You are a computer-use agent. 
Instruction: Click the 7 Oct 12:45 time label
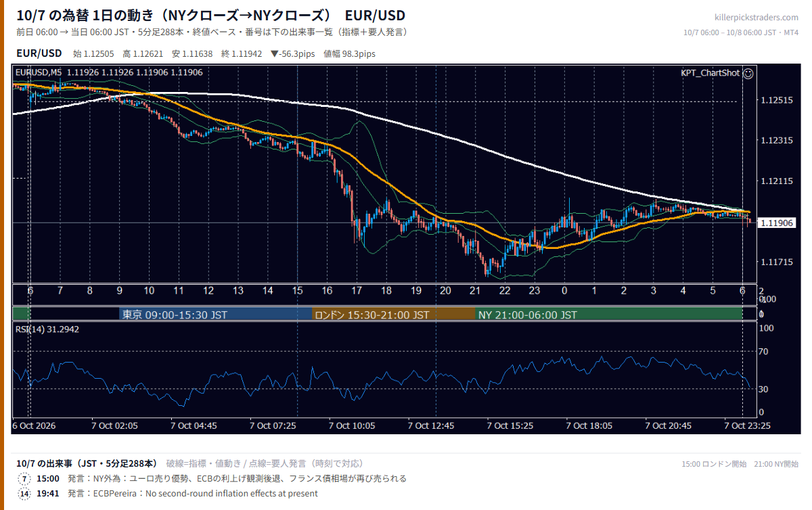pos(431,425)
